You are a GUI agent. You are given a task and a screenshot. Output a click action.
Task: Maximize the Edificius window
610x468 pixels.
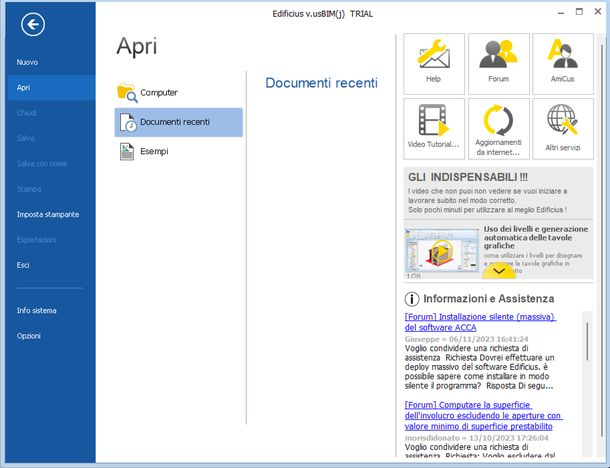(x=579, y=12)
